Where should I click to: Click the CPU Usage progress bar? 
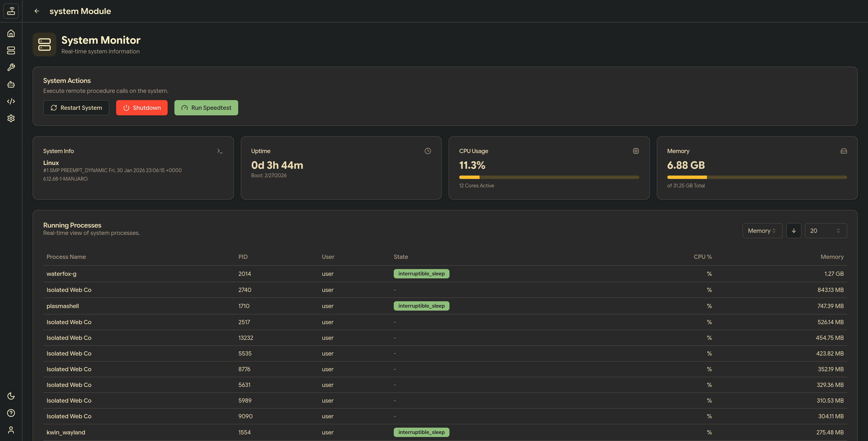click(x=549, y=177)
